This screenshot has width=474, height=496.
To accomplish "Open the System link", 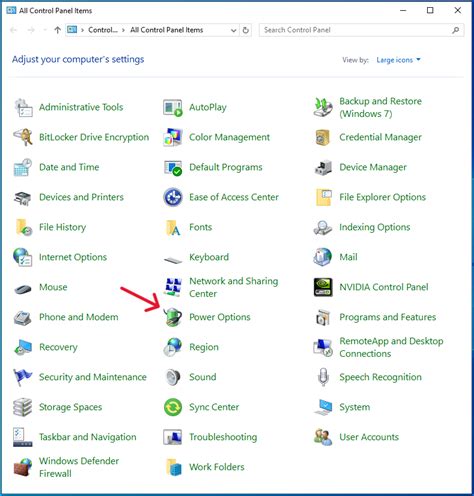I will click(x=355, y=407).
